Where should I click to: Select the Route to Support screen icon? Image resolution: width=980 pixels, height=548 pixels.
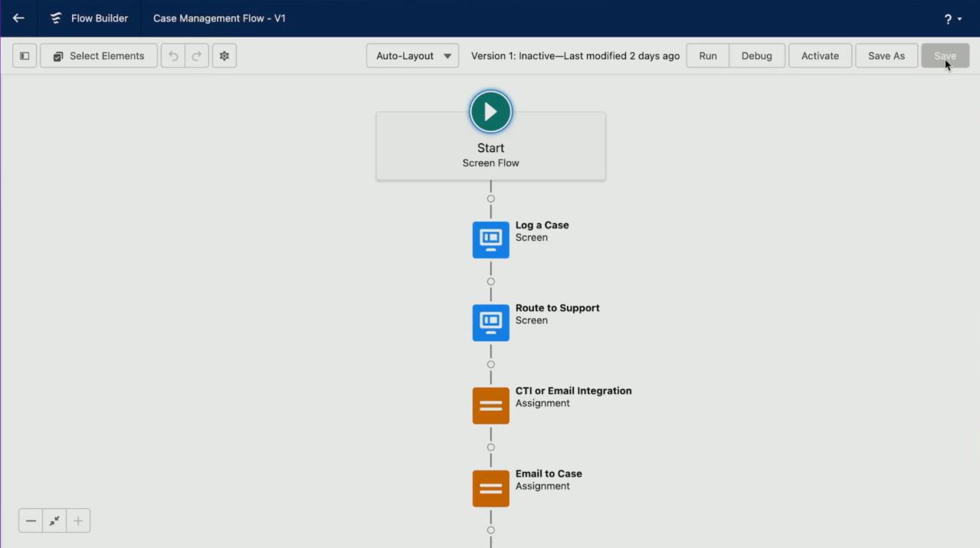click(x=490, y=323)
